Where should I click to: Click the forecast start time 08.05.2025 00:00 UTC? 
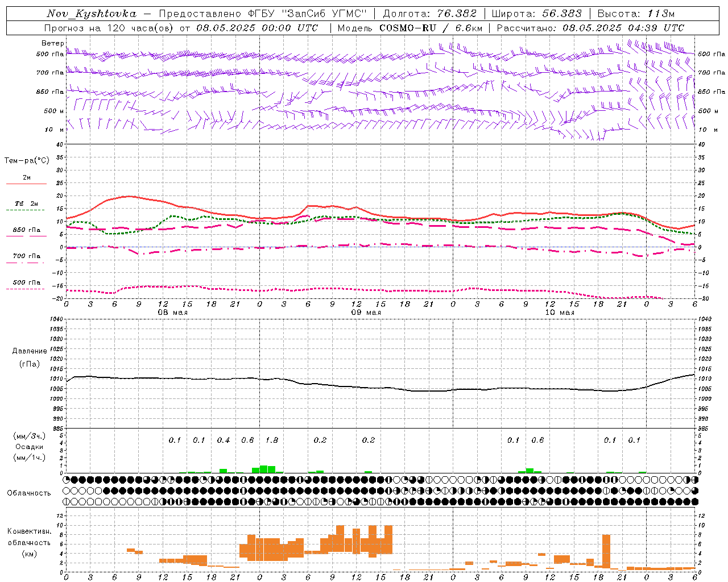pos(257,28)
